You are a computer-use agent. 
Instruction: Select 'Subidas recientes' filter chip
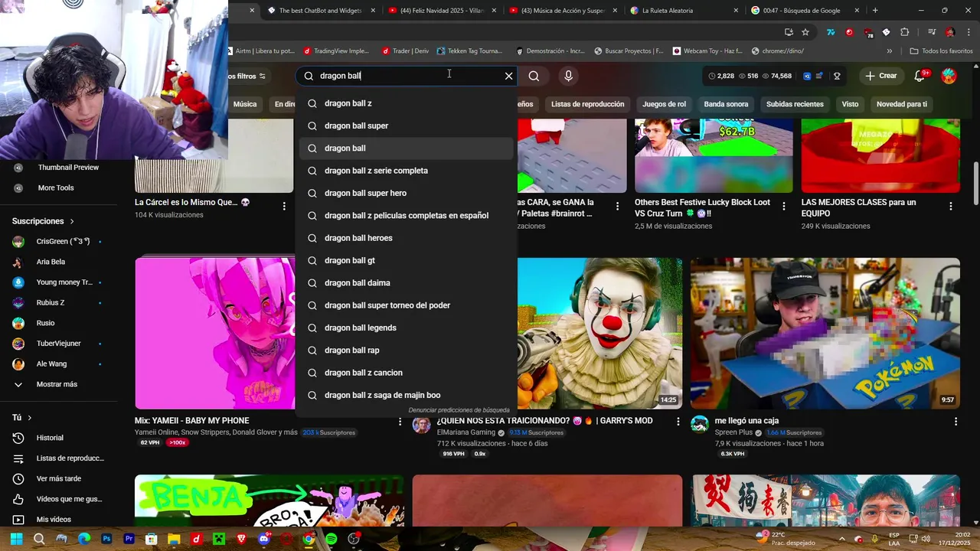point(795,104)
